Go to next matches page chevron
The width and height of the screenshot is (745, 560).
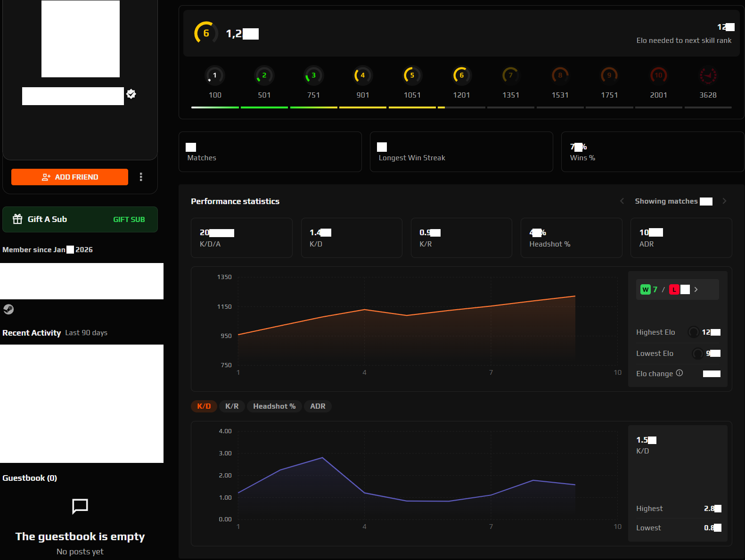pos(724,201)
